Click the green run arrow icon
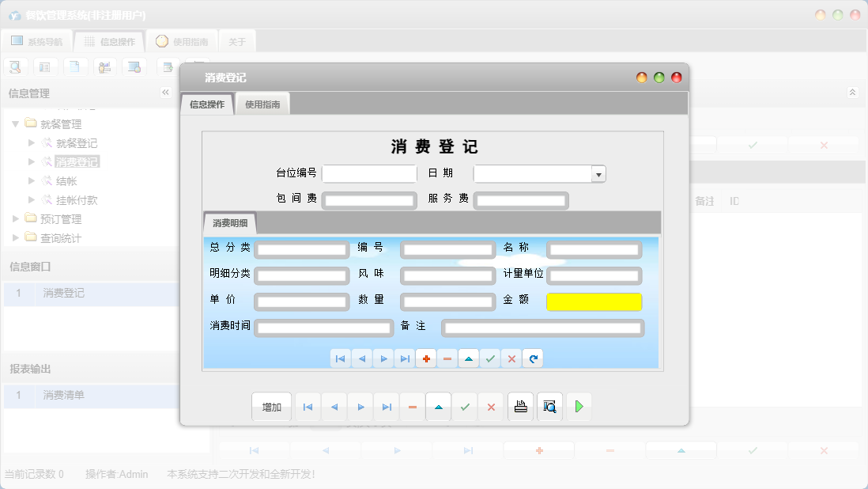Image resolution: width=868 pixels, height=489 pixels. (578, 406)
